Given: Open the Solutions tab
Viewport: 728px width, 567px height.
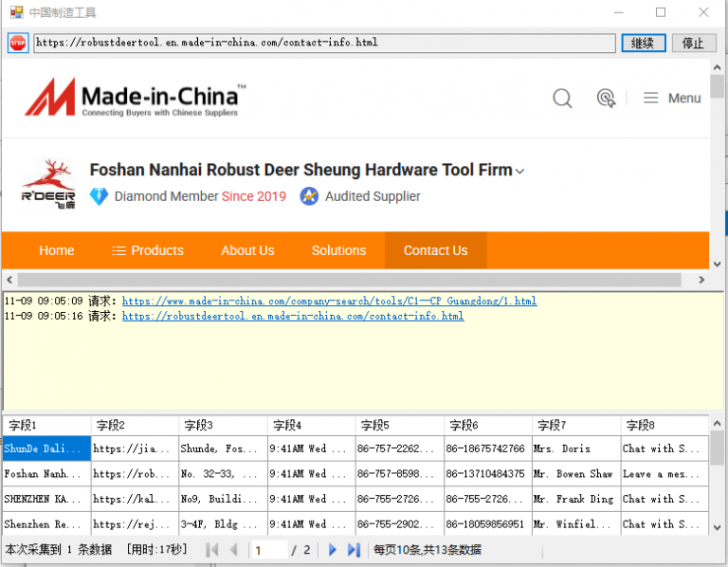Looking at the screenshot, I should [338, 250].
